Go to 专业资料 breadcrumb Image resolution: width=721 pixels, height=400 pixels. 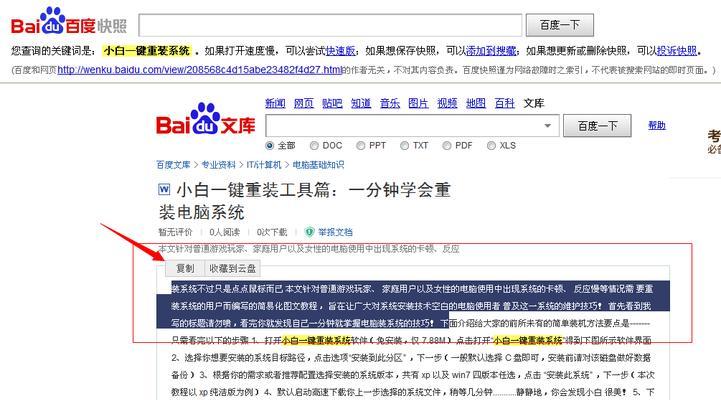[x=218, y=165]
